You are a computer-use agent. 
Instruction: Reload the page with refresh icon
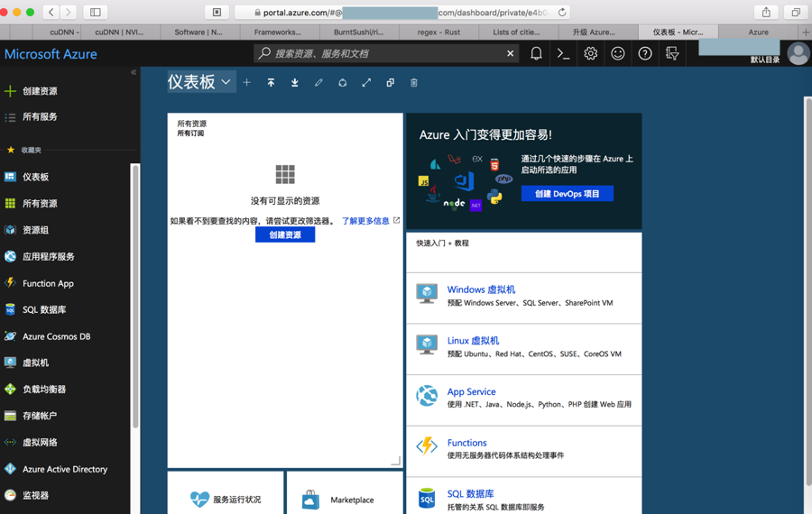pyautogui.click(x=562, y=12)
